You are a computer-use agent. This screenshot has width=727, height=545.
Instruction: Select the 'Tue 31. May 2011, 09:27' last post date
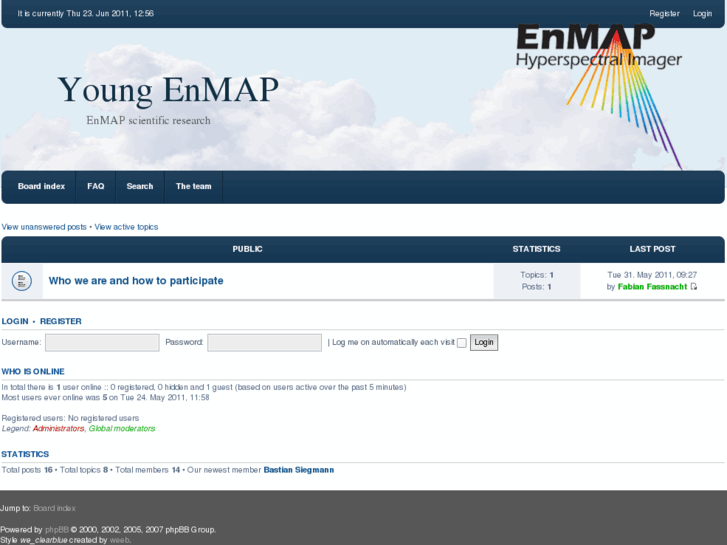click(652, 275)
